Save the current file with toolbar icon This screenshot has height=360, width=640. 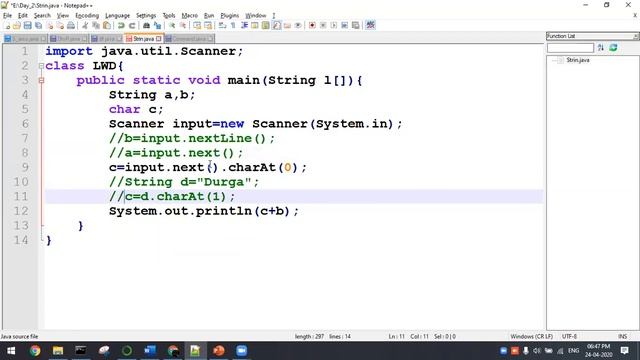[27, 25]
